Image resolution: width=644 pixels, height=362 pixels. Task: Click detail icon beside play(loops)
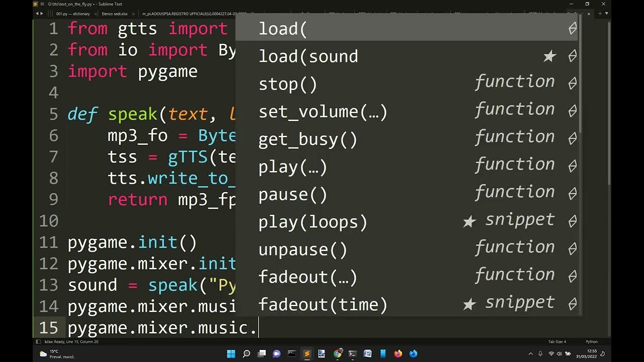[x=572, y=222]
